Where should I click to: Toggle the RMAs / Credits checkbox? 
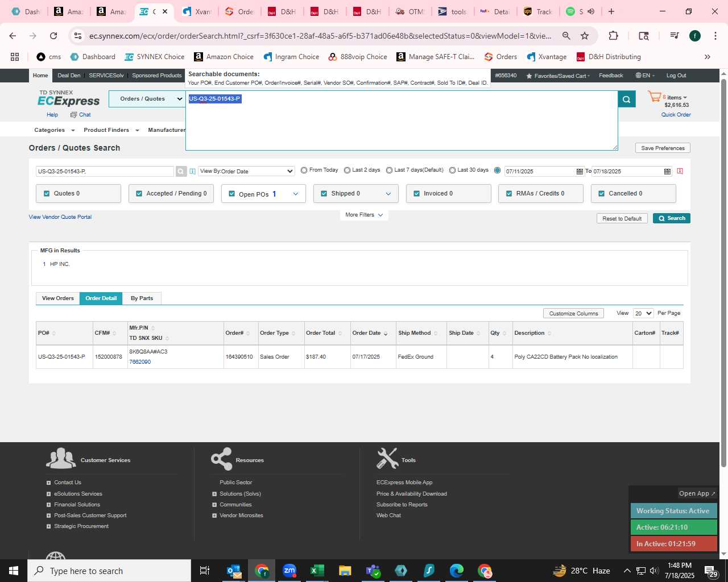(509, 194)
